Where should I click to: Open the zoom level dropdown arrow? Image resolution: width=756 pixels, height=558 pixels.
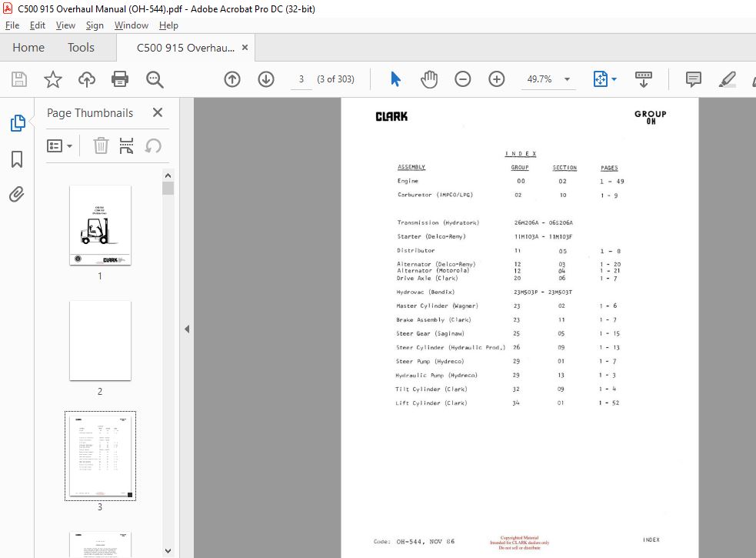pos(567,79)
